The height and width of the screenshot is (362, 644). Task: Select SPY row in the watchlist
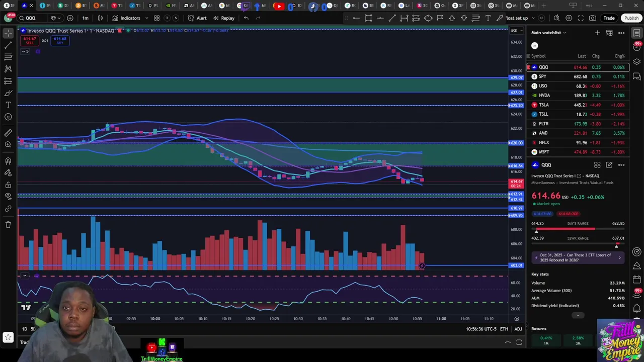coord(578,76)
